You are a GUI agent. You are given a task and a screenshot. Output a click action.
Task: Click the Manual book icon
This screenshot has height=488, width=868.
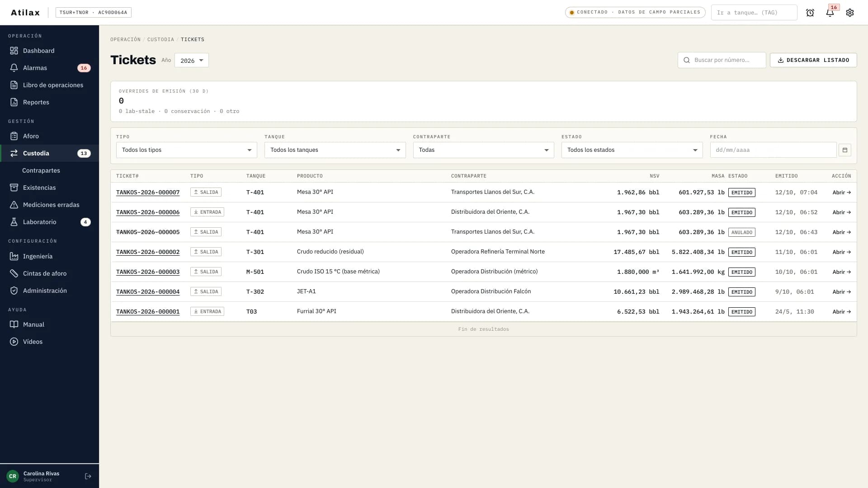pyautogui.click(x=14, y=324)
